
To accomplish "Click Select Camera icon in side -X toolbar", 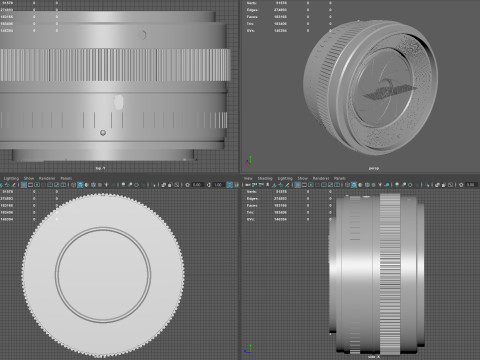I will [x=247, y=184].
